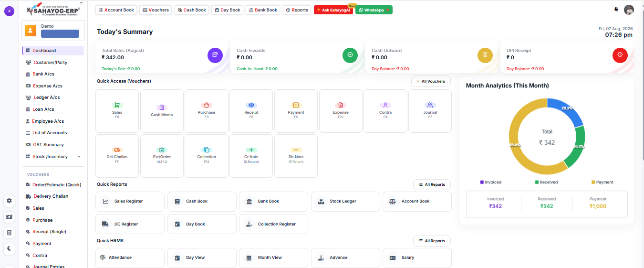This screenshot has width=644, height=268.
Task: Click the notification bell icon
Action: click(616, 10)
